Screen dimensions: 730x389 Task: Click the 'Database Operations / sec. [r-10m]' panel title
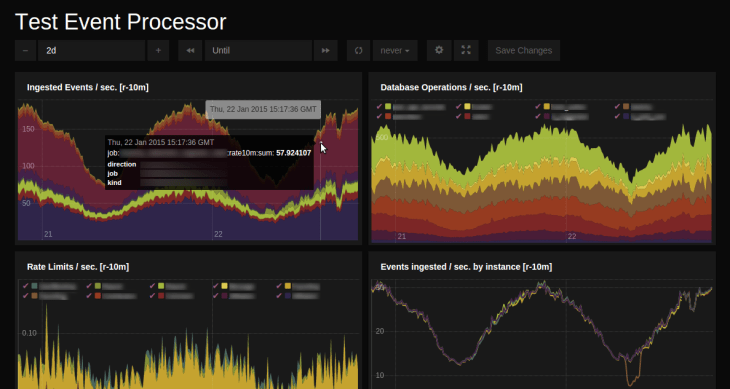click(451, 87)
